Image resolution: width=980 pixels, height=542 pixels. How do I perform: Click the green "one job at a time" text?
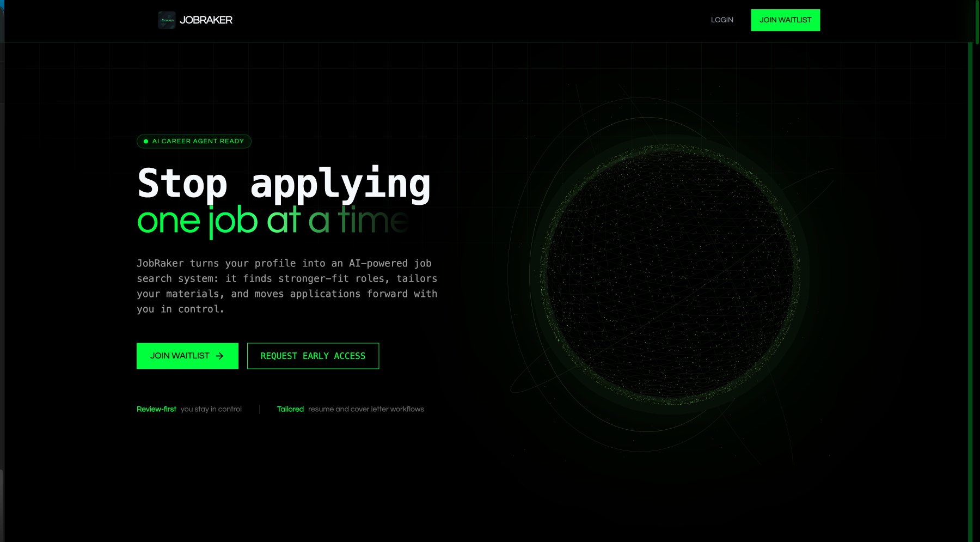273,221
